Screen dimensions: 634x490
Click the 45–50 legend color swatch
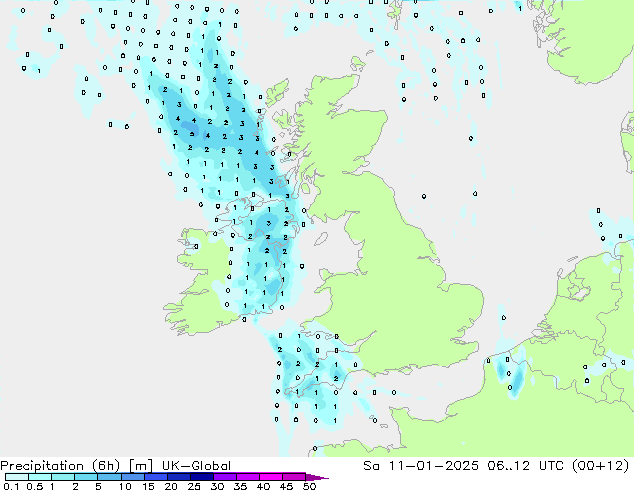click(x=294, y=477)
